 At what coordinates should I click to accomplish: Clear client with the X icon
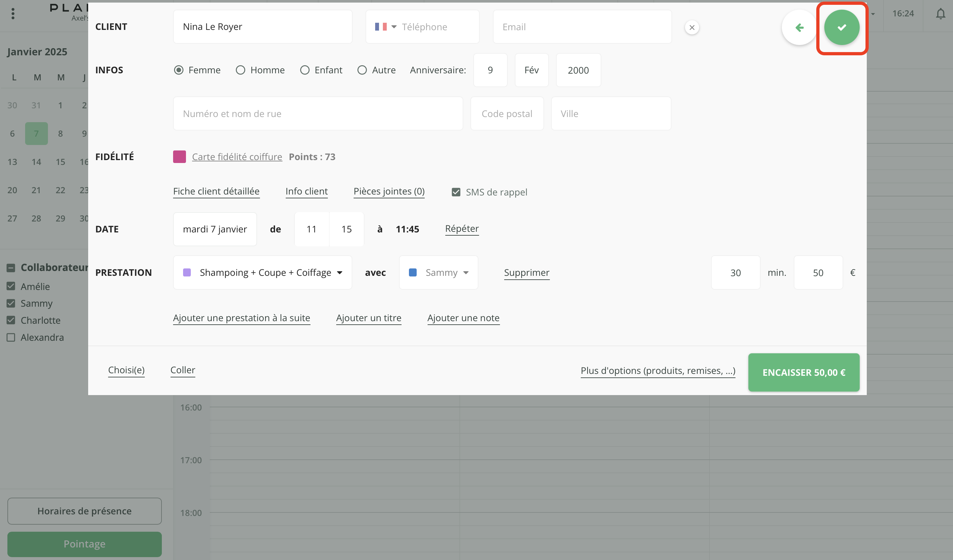(692, 27)
